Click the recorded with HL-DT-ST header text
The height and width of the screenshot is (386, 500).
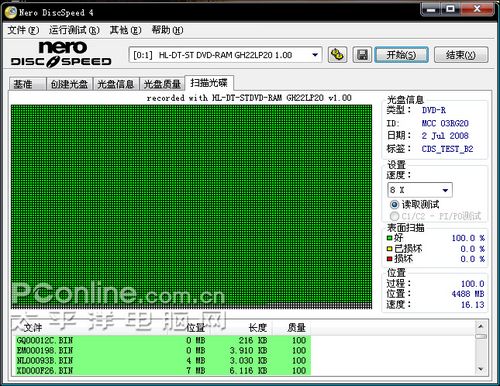tap(249, 98)
